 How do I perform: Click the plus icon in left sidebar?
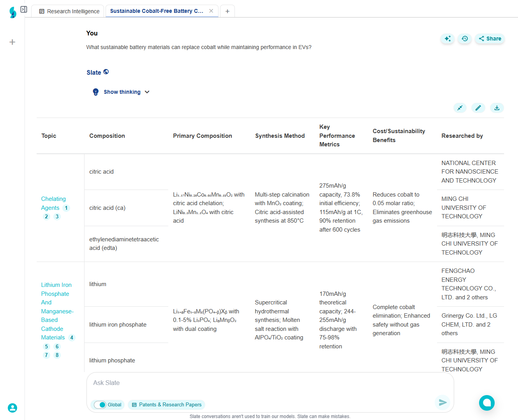point(12,42)
